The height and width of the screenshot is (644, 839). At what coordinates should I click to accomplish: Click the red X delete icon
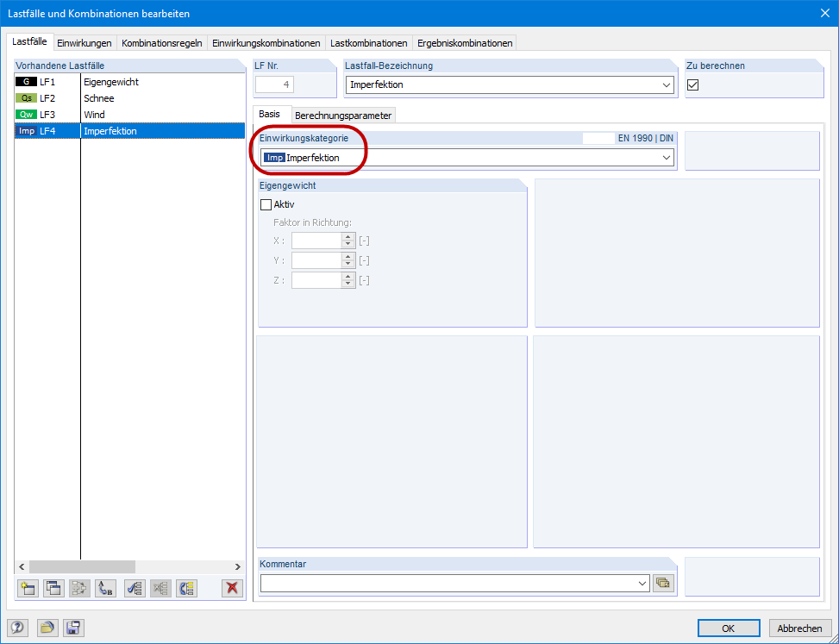click(232, 588)
